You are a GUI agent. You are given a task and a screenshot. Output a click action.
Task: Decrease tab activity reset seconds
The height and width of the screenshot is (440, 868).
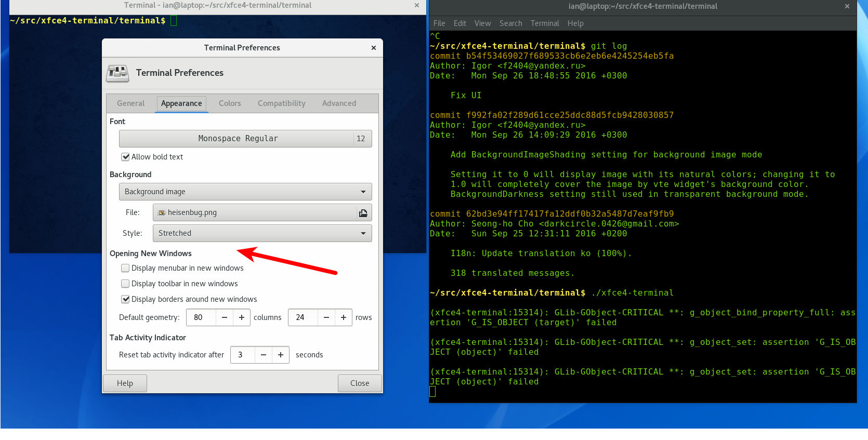click(263, 355)
